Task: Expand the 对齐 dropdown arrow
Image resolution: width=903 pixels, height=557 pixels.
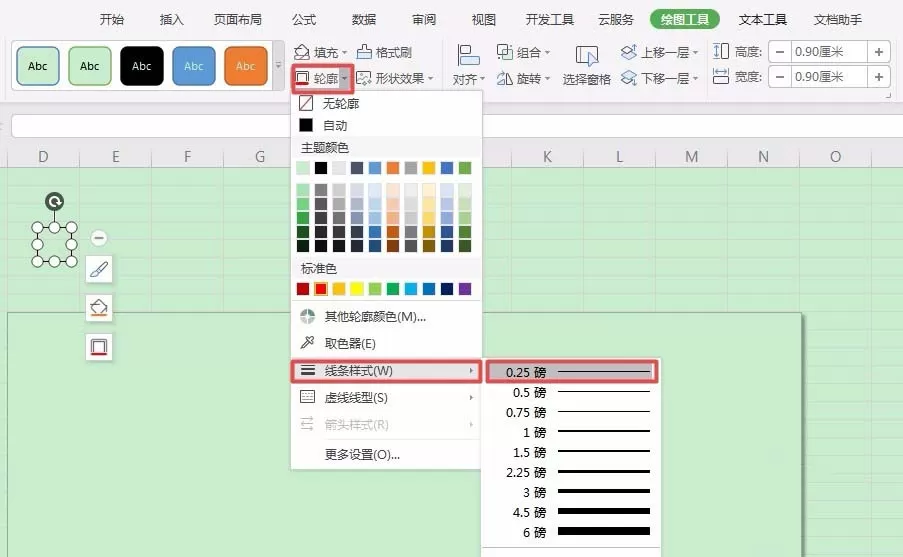Action: (x=483, y=78)
